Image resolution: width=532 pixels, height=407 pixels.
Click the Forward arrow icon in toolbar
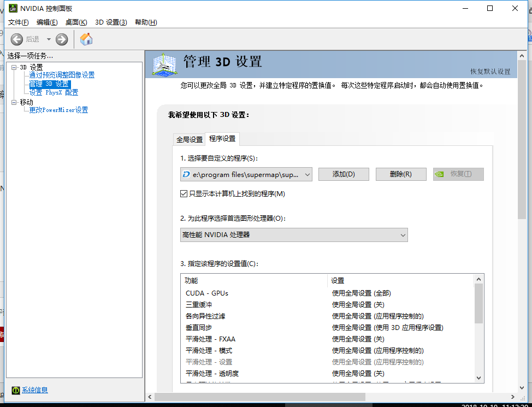tap(62, 39)
